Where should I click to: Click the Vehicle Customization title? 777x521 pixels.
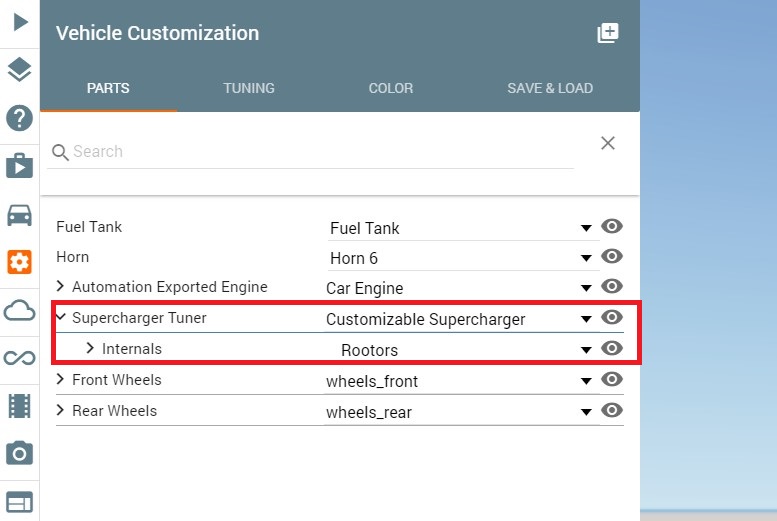pos(157,33)
